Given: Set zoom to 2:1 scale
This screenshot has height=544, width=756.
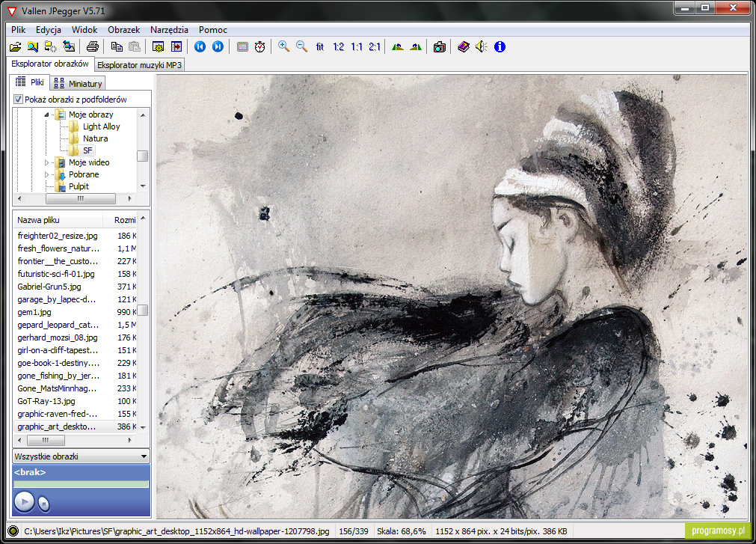Looking at the screenshot, I should (375, 47).
